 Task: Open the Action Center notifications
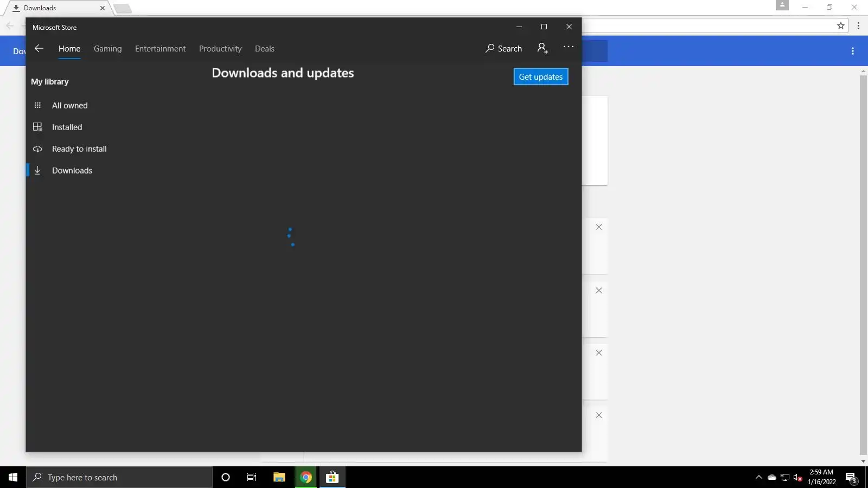click(852, 478)
